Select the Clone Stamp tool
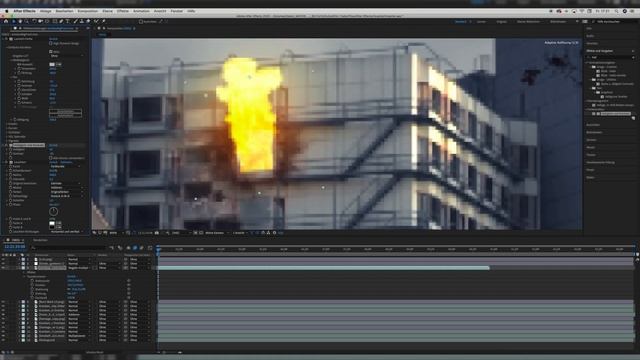 82,21
